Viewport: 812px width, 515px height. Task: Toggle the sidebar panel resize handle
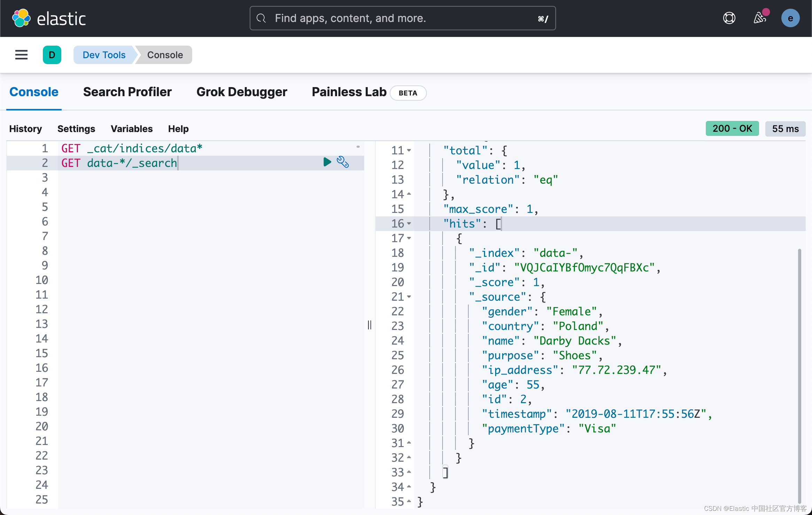point(369,324)
